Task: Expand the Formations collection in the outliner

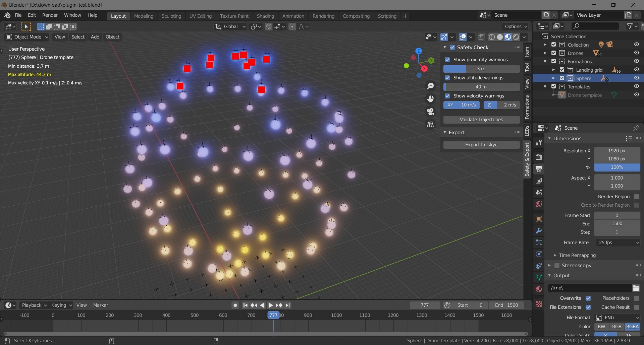Action: pos(546,61)
